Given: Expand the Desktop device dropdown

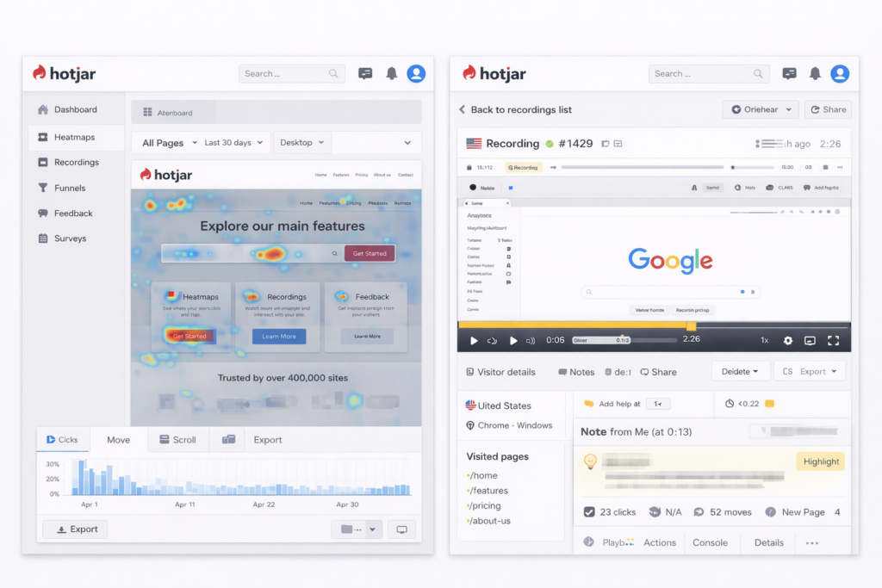Looking at the screenshot, I should click(x=301, y=143).
